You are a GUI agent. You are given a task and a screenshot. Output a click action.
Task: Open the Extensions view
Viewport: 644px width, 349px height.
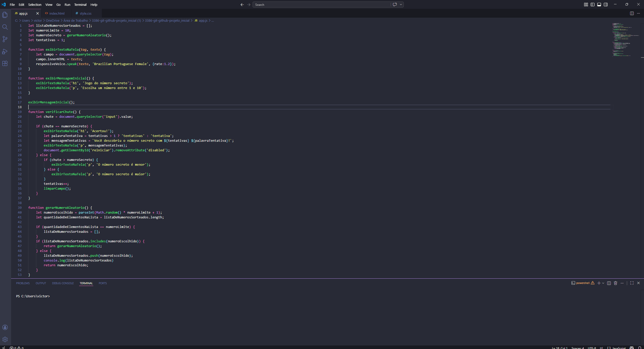pos(5,64)
